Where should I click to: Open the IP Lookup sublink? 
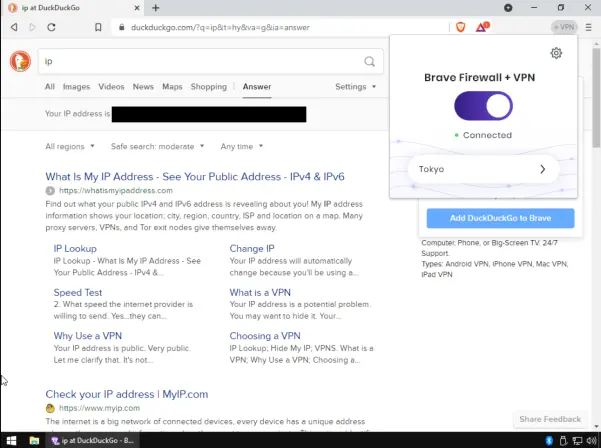[75, 249]
